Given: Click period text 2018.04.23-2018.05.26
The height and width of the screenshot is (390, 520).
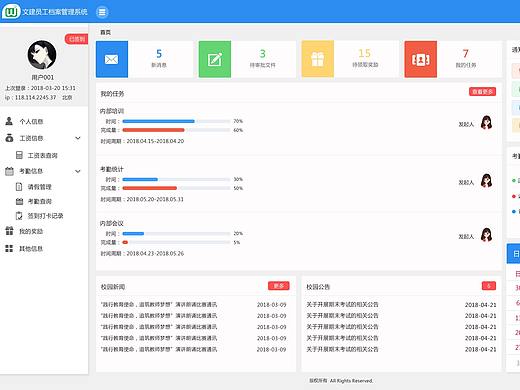Looking at the screenshot, I should click(155, 253).
